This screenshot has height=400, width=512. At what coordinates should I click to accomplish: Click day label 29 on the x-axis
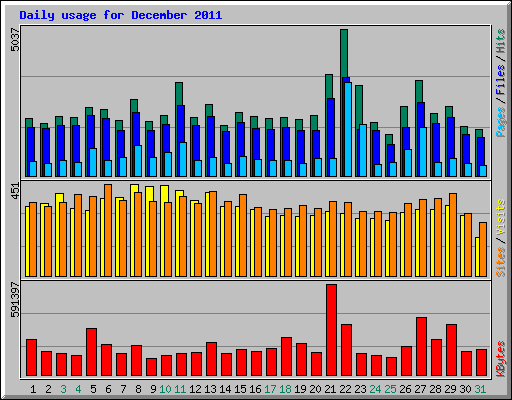pyautogui.click(x=450, y=389)
